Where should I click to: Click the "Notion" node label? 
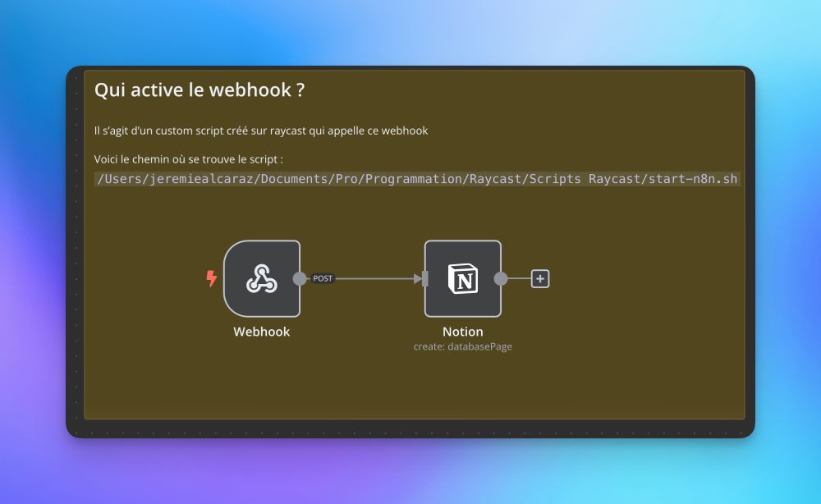pyautogui.click(x=463, y=332)
